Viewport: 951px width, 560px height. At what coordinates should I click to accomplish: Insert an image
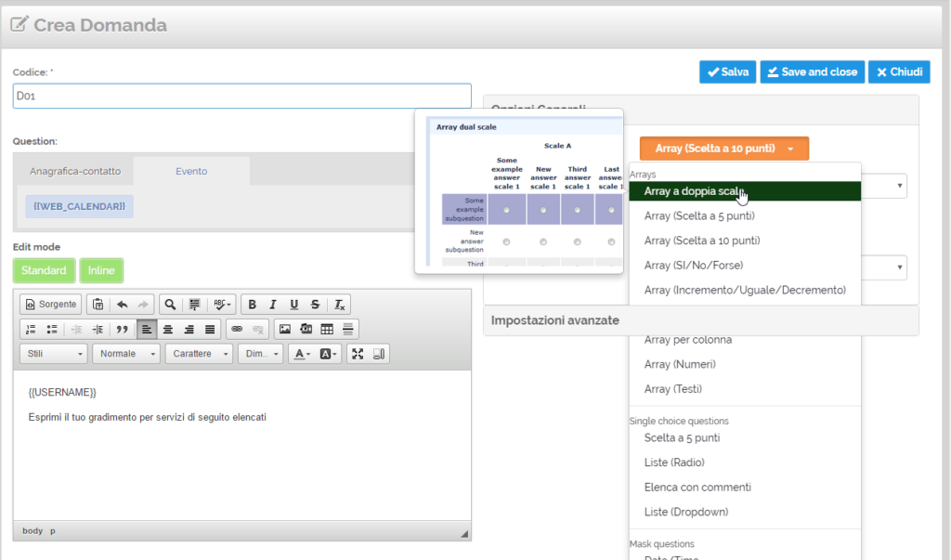pos(284,330)
